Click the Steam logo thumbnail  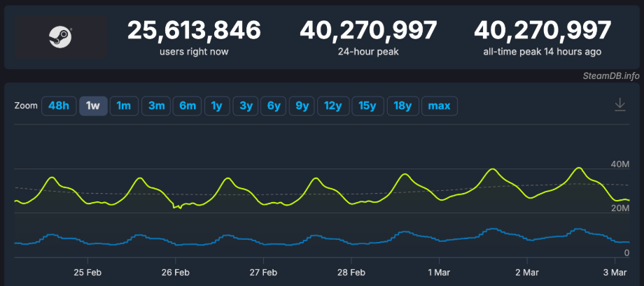(x=59, y=38)
